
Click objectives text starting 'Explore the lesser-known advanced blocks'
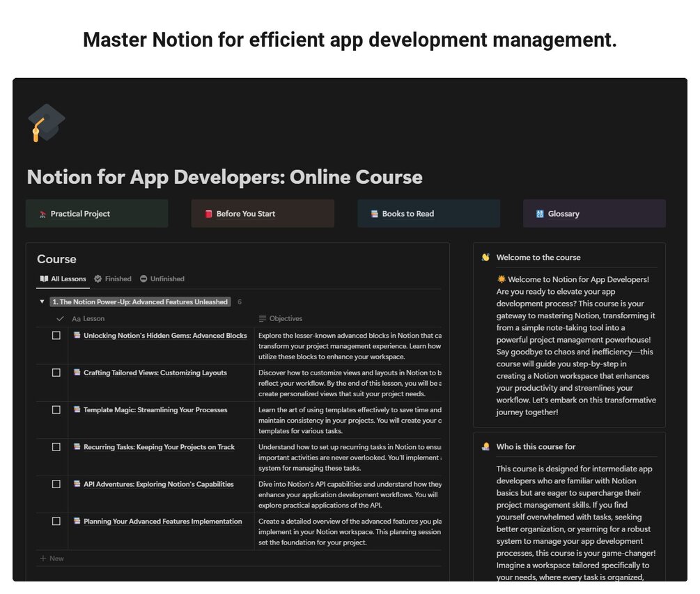pyautogui.click(x=350, y=346)
